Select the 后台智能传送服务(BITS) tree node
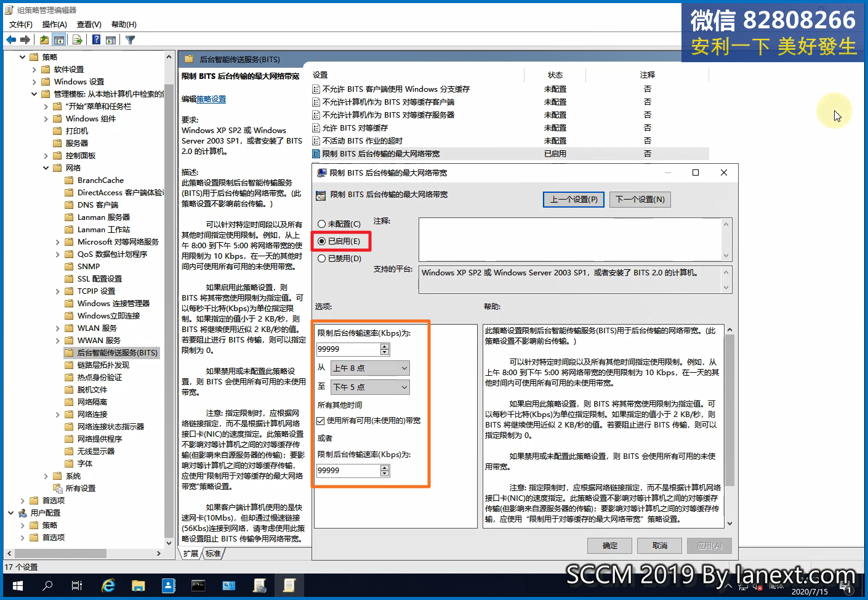Screen dimensions: 868x600 [x=117, y=352]
